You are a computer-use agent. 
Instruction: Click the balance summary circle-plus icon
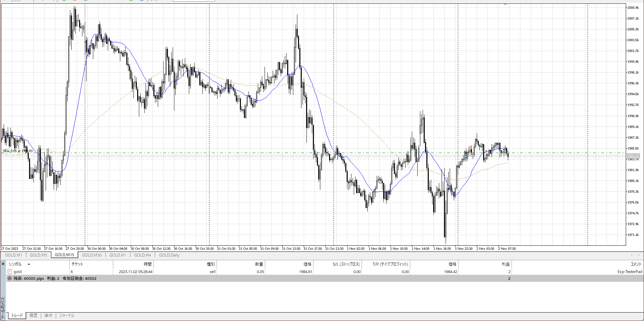[x=9, y=278]
